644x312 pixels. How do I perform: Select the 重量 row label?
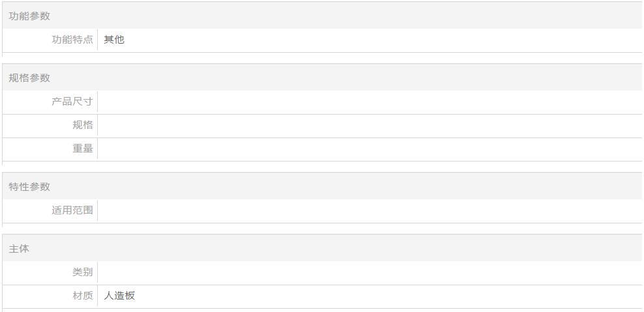coord(83,149)
